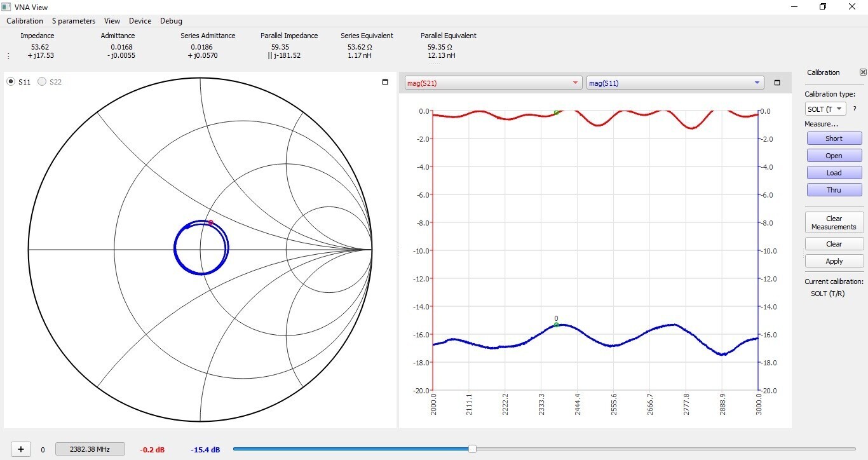
Task: Click the Parallel Equivalent 12.13 nH value
Action: (x=442, y=55)
